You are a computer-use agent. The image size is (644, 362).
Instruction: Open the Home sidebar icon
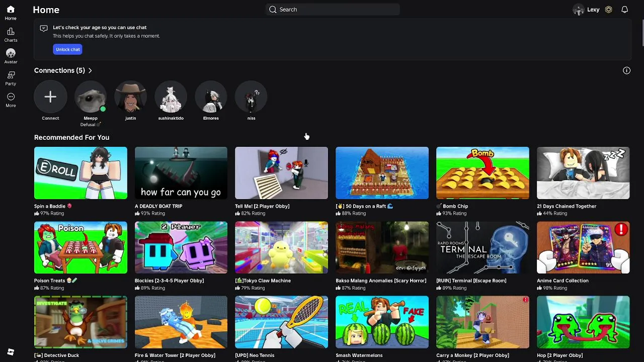coord(11,10)
